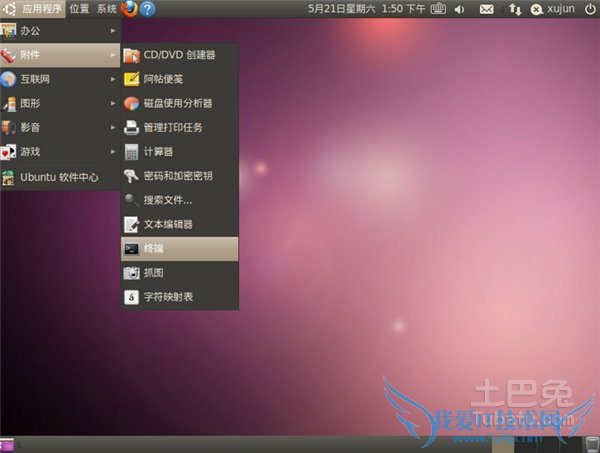Expand arrow next to 影音
Image resolution: width=600 pixels, height=453 pixels.
pos(113,127)
